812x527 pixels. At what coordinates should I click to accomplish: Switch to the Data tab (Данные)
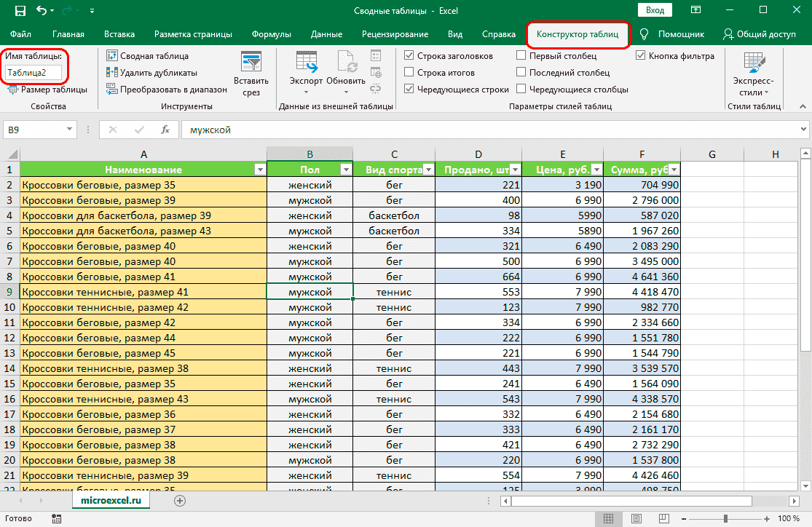326,34
